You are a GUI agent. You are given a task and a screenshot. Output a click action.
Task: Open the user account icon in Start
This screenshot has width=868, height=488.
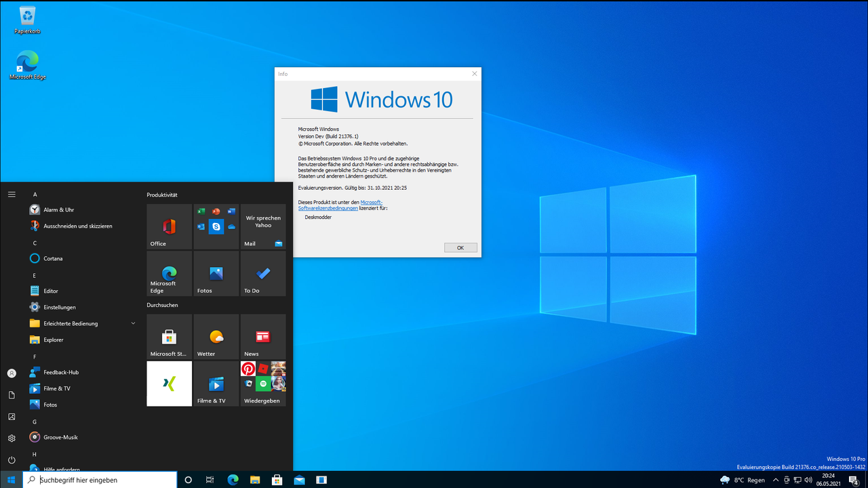coord(12,373)
